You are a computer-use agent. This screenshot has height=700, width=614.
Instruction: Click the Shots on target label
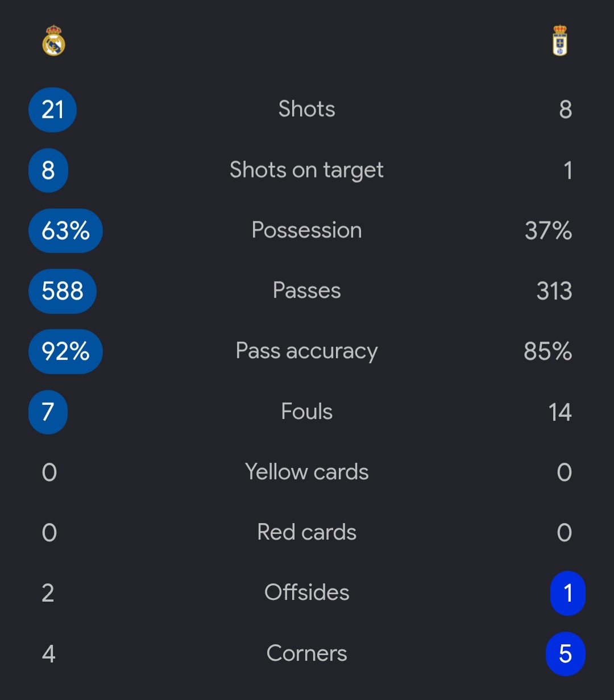click(x=307, y=170)
